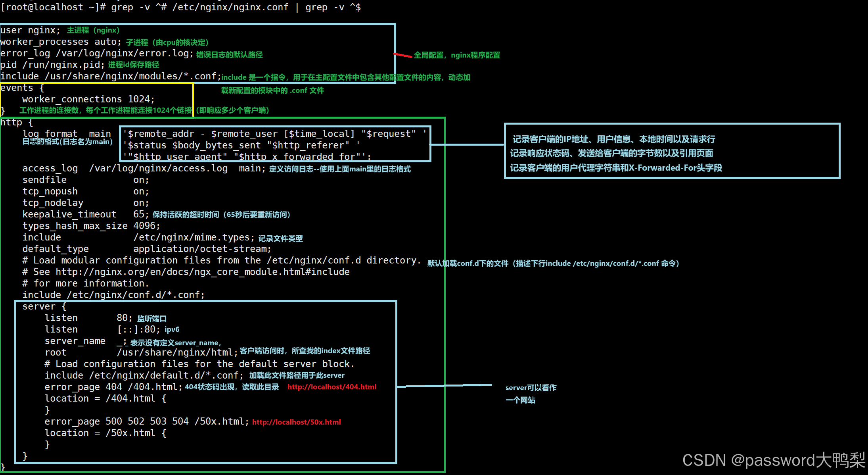Click the 'events {' block opener
Image resolution: width=868 pixels, height=475 pixels.
point(22,88)
